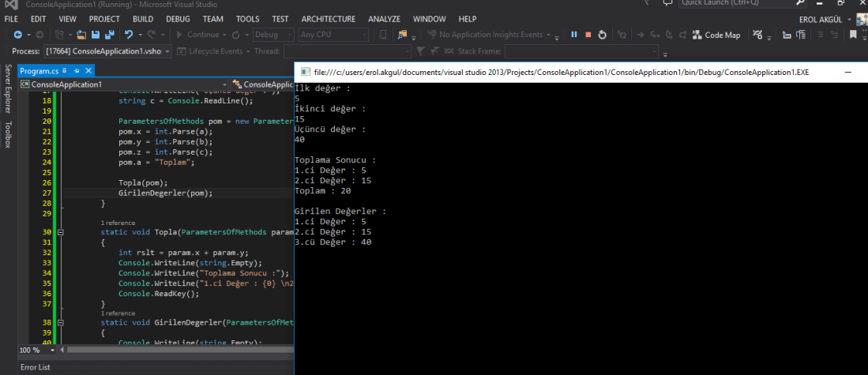Click the Restart debugging icon
The height and width of the screenshot is (375, 868).
click(x=602, y=35)
